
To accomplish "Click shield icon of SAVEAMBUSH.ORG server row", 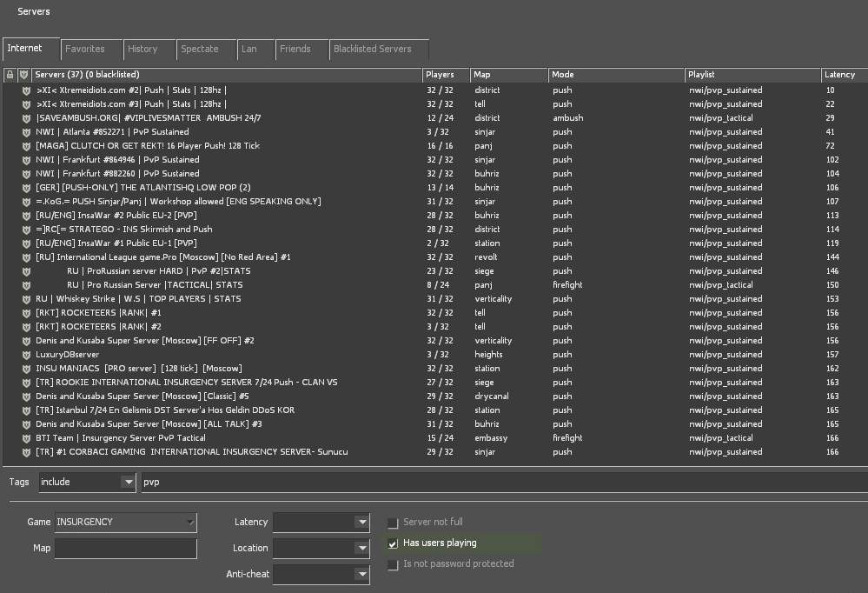I will [26, 118].
